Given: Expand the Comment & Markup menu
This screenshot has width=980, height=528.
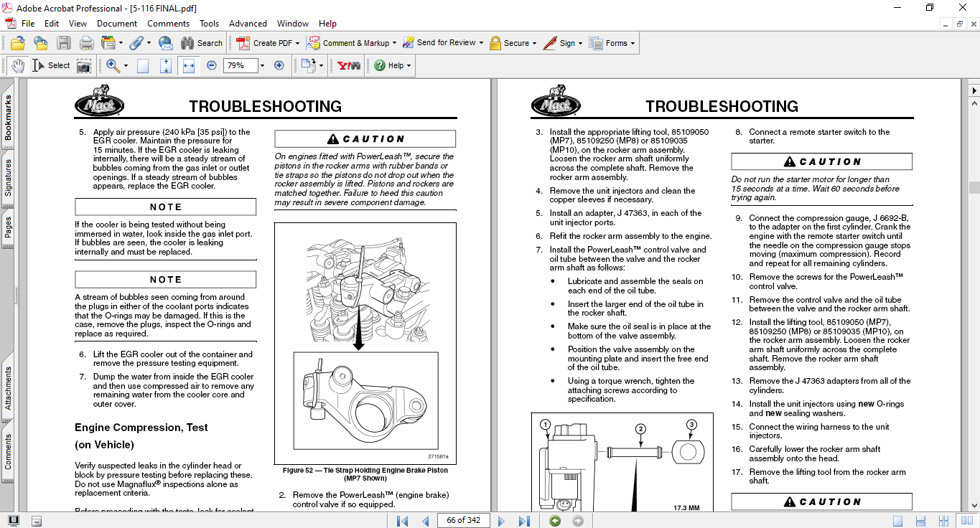Looking at the screenshot, I should (396, 43).
